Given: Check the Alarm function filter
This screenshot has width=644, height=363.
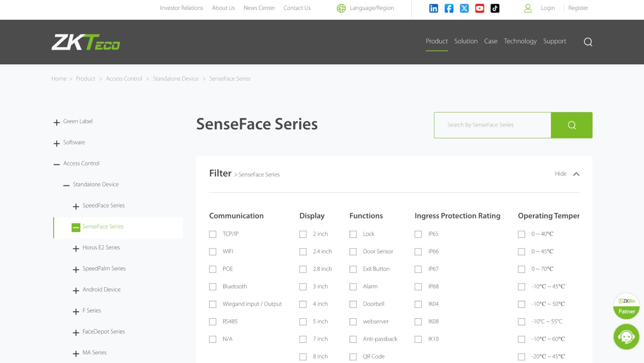Looking at the screenshot, I should (x=353, y=287).
